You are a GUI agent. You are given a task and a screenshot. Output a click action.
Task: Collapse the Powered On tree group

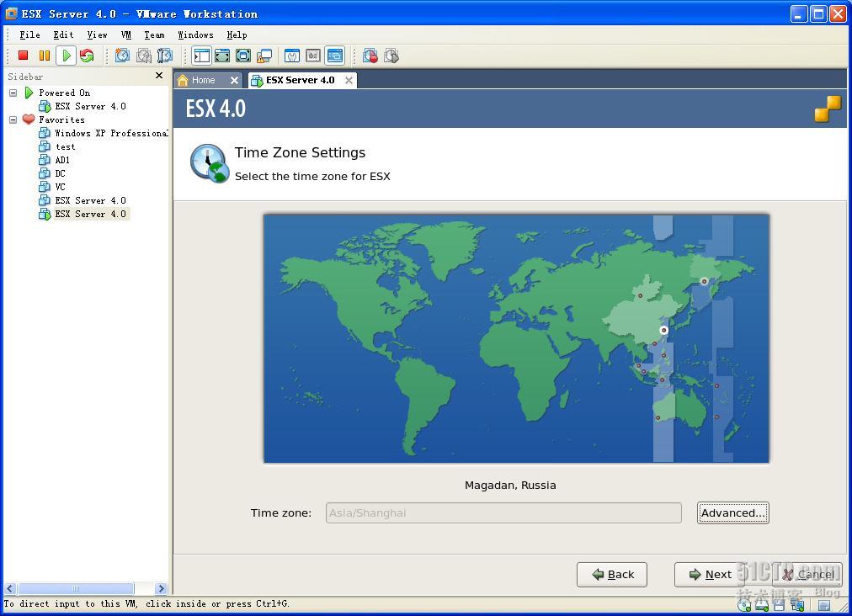point(13,93)
